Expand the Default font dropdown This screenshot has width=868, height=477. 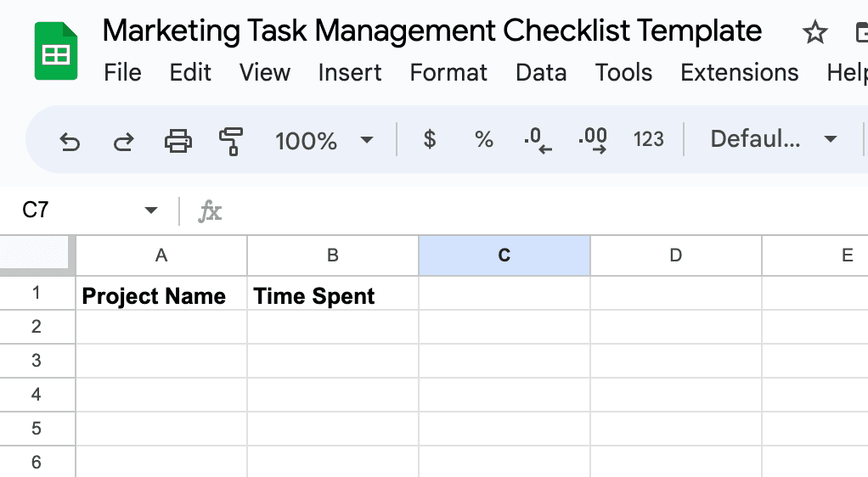(774, 139)
